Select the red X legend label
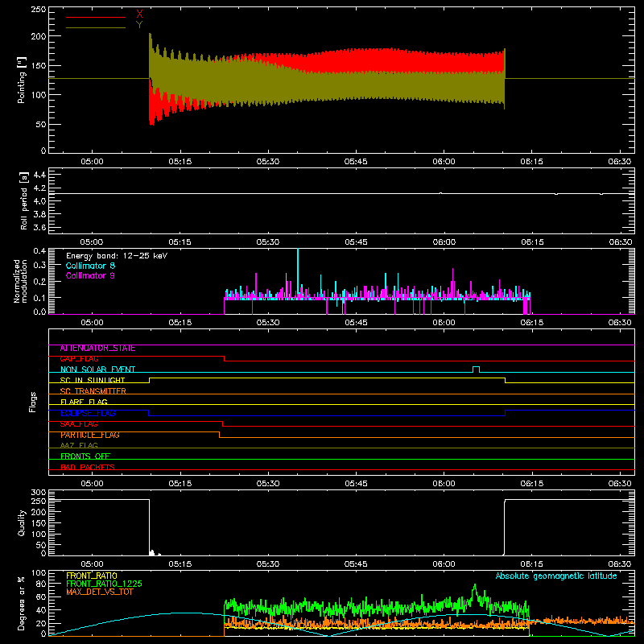This screenshot has width=644, height=644. pos(139,14)
